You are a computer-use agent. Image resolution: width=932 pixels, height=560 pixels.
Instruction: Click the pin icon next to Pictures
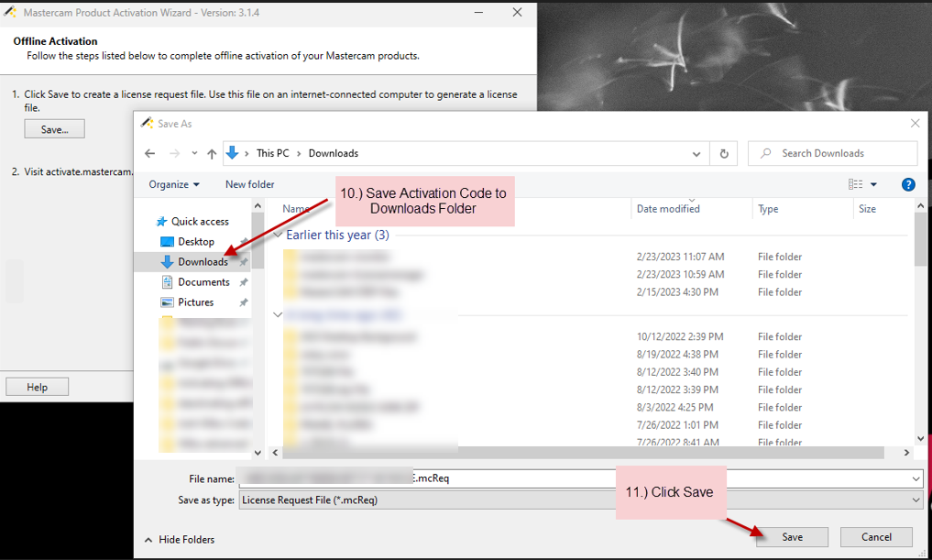pos(243,302)
